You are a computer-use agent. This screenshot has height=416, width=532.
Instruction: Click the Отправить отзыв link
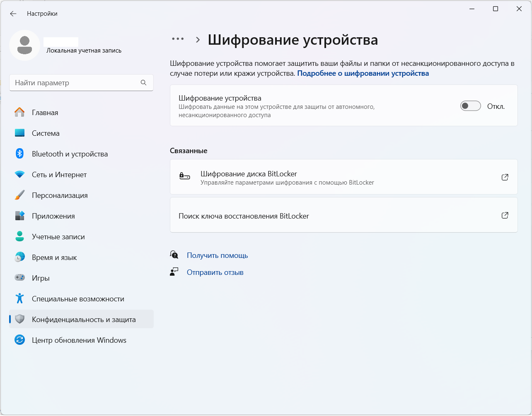click(x=215, y=272)
